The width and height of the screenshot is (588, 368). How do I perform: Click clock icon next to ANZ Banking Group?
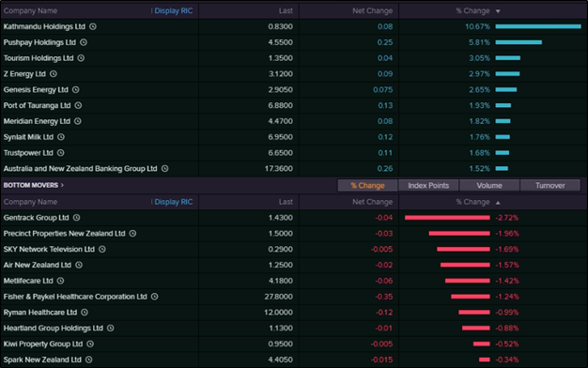(x=164, y=169)
